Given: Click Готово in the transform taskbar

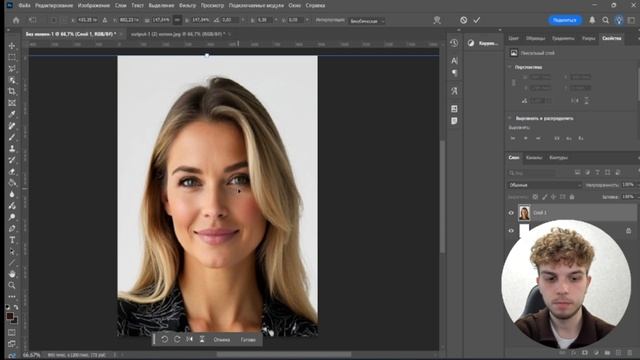Looking at the screenshot, I should [248, 340].
